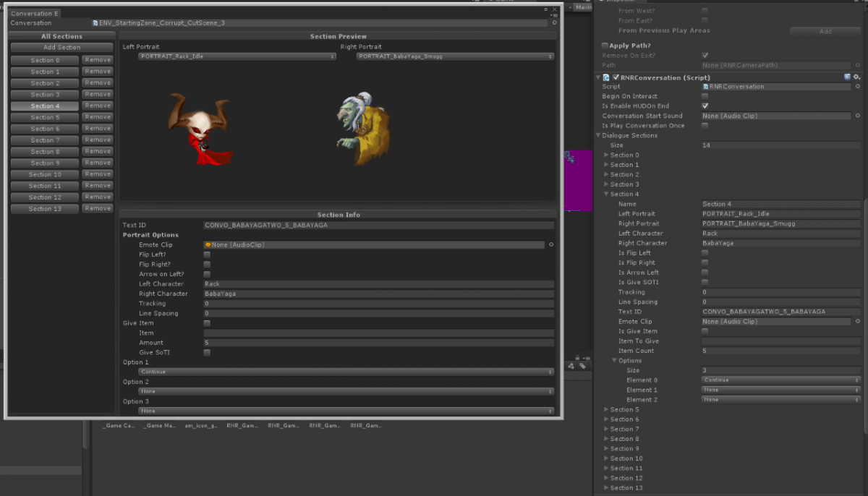Click the Item field under Give Item
The image size is (868, 496).
click(379, 333)
